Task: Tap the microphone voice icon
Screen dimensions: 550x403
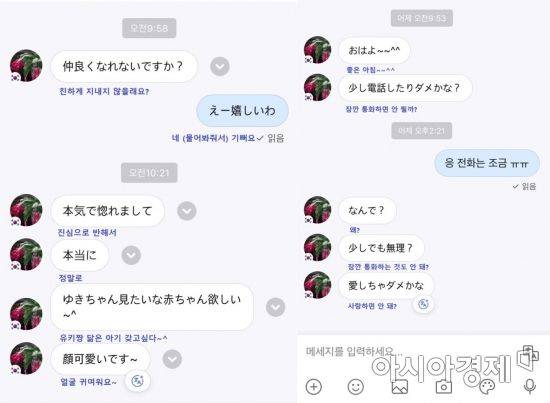Action: point(530,387)
